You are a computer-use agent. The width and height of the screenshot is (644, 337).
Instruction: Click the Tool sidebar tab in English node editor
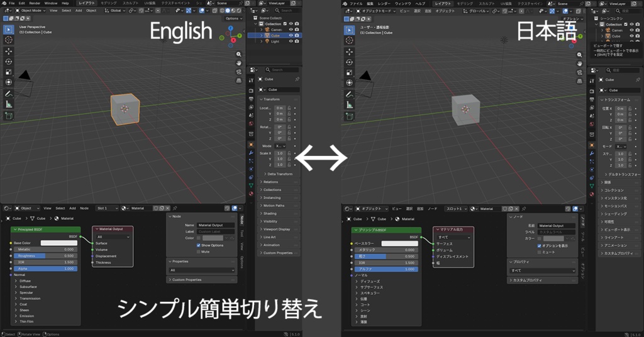pos(242,233)
